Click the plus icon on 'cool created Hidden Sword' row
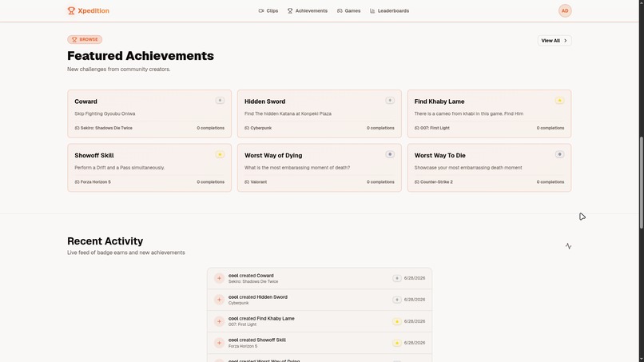The width and height of the screenshot is (644, 362). coord(219,300)
